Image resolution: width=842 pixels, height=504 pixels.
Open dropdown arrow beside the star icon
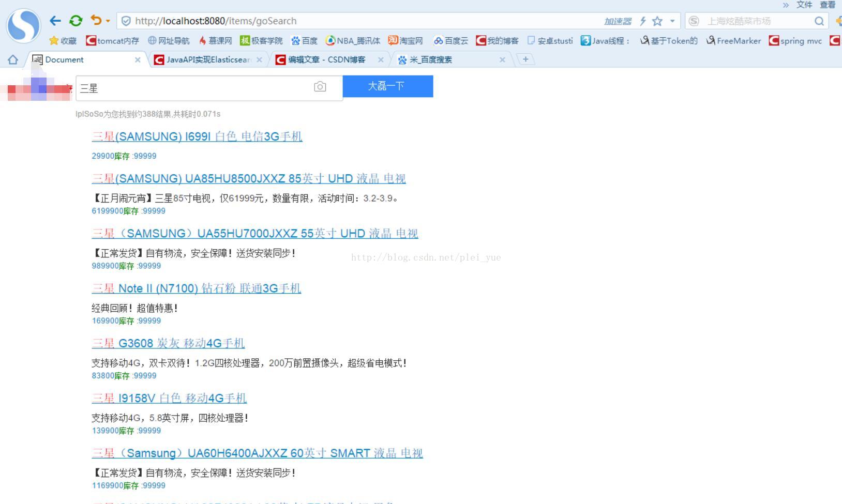point(672,21)
